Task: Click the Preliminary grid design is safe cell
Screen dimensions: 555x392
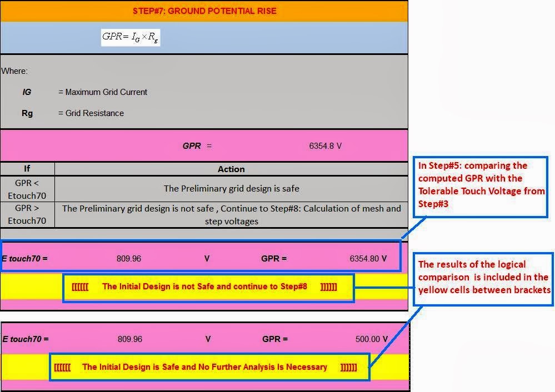Action: (x=231, y=189)
